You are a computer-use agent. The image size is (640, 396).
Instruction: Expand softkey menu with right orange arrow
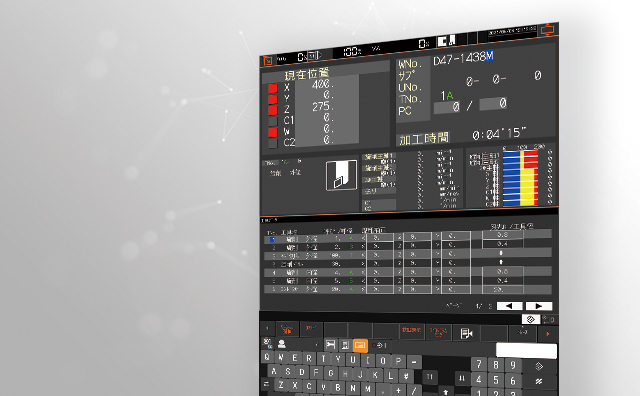click(x=548, y=334)
